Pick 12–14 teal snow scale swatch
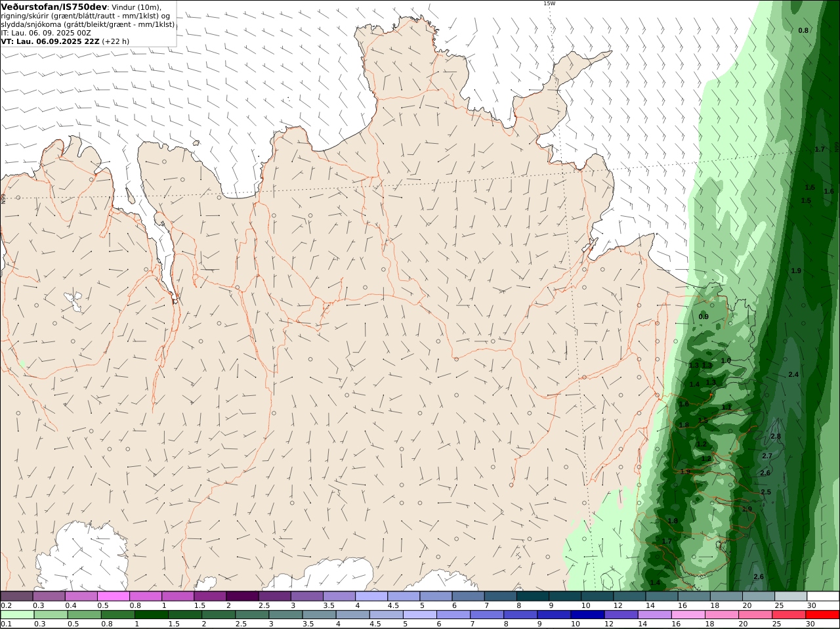Screen dimensions: 840x629 click(631, 596)
